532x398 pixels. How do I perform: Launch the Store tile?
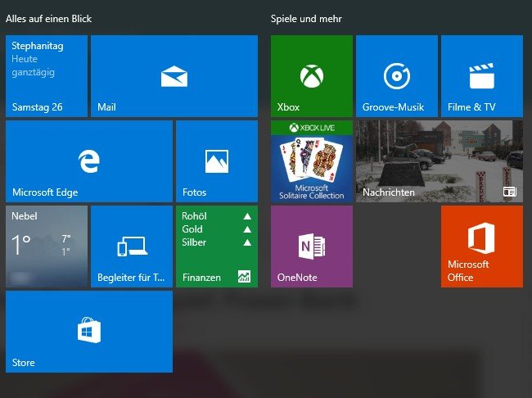89,332
